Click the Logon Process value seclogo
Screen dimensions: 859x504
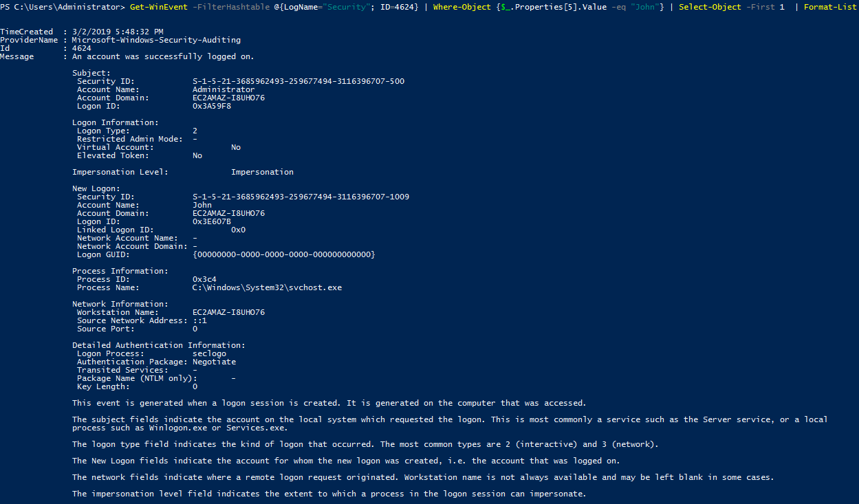click(209, 353)
